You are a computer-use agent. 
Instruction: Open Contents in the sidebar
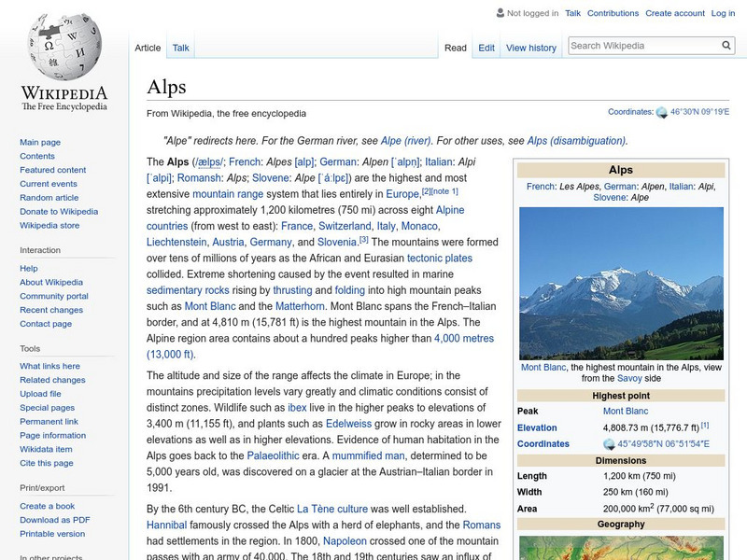pos(37,156)
